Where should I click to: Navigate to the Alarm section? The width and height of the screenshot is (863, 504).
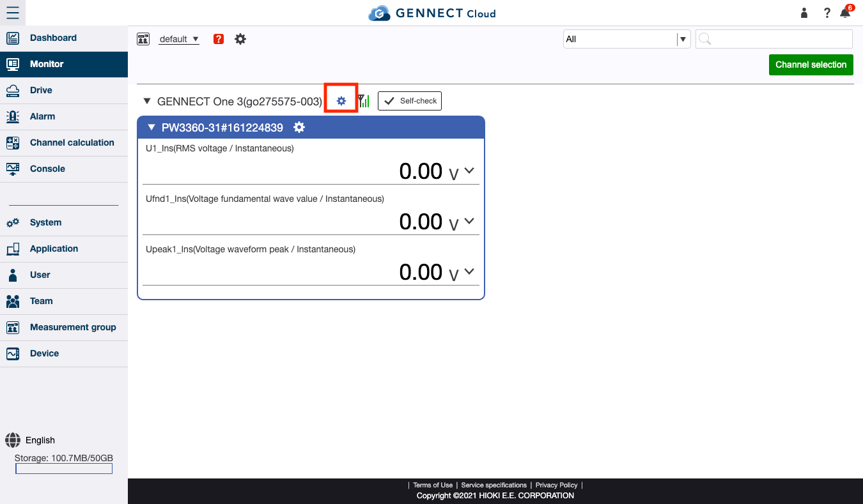click(x=42, y=116)
